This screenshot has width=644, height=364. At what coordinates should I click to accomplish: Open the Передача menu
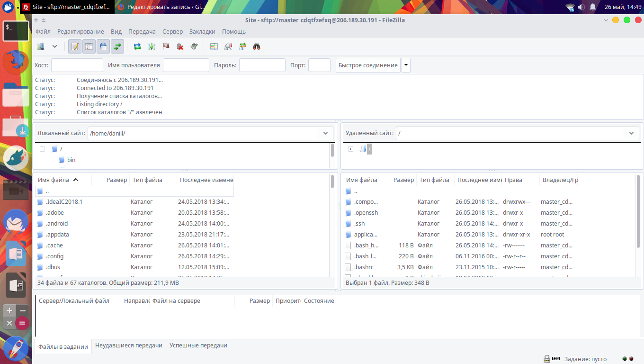[142, 32]
